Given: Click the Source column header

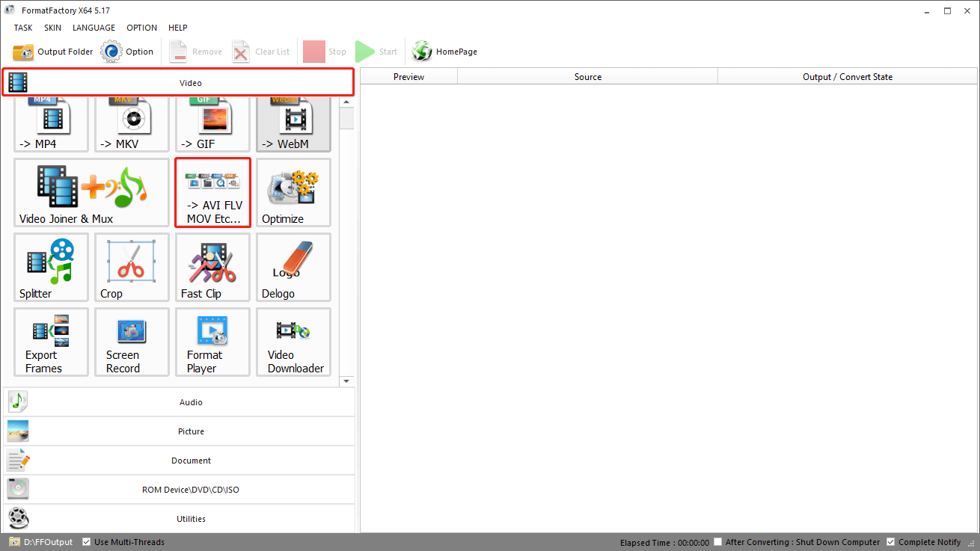Looking at the screenshot, I should [x=588, y=76].
